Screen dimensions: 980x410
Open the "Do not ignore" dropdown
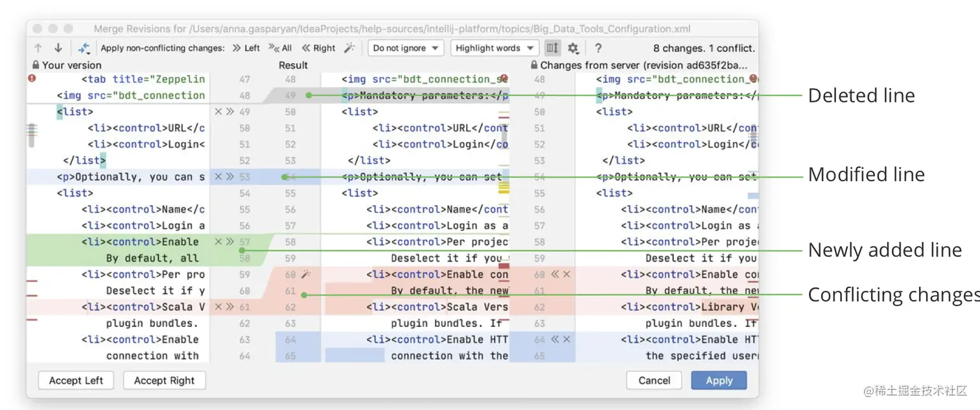click(x=406, y=48)
